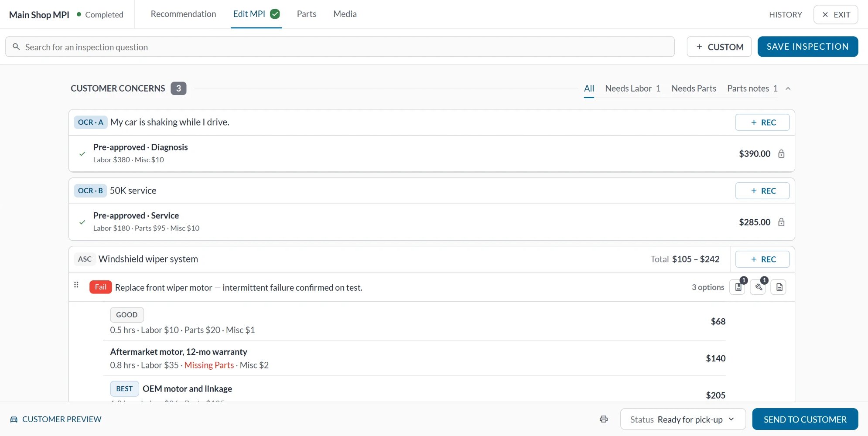The image size is (868, 436).
Task: Click the Customer Concerns count badge 3
Action: (178, 89)
